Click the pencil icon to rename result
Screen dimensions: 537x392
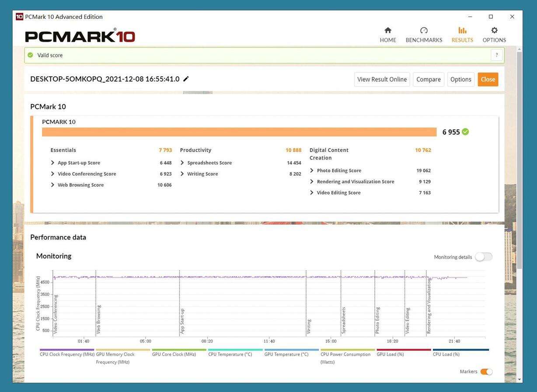186,79
